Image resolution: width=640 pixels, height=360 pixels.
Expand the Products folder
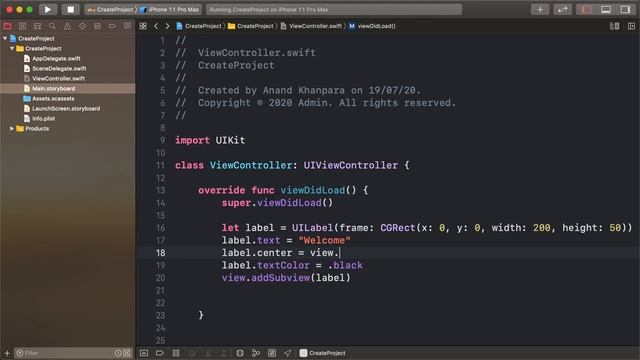pos(12,129)
